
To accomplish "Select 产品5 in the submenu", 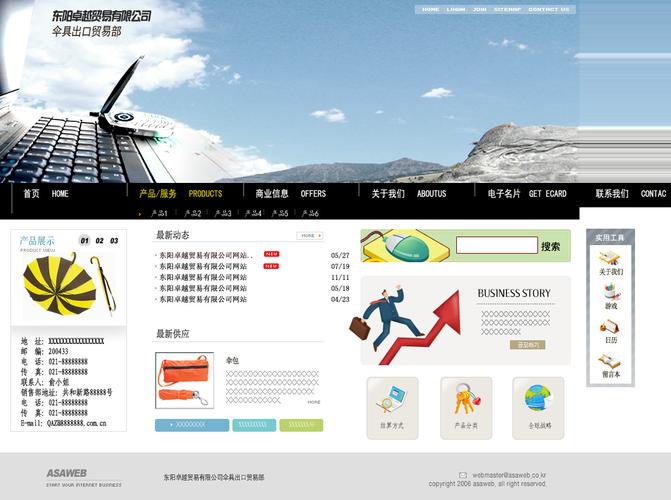I will pos(279,213).
